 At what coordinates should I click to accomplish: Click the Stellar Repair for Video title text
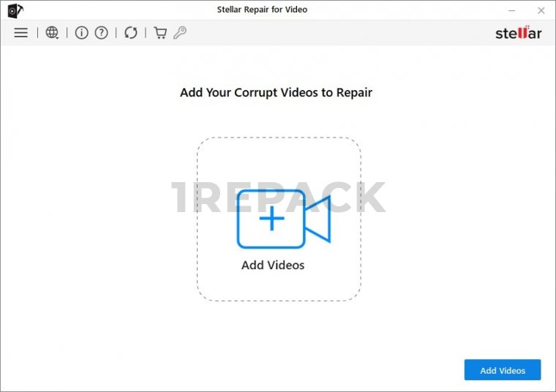point(263,10)
